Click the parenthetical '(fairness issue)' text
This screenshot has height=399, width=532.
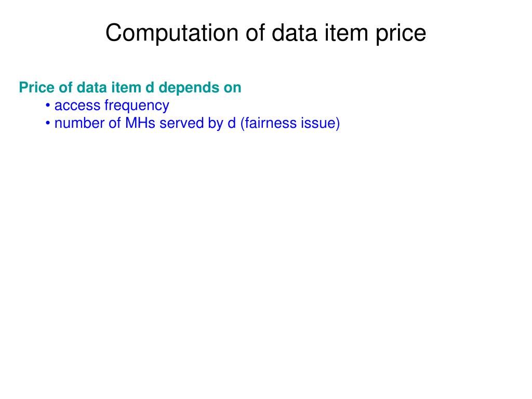[290, 124]
